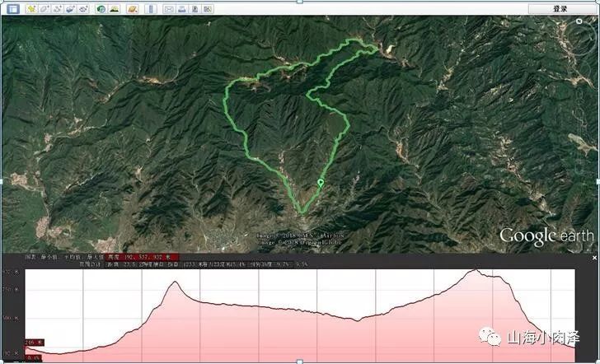This screenshot has width=600, height=364.
Task: Click the print icon
Action: (x=182, y=9)
